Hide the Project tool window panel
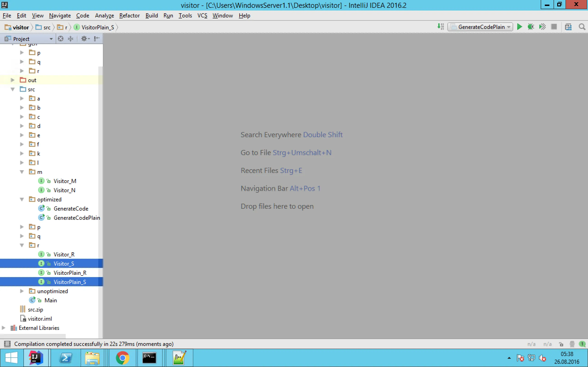The height and width of the screenshot is (367, 588). [97, 39]
